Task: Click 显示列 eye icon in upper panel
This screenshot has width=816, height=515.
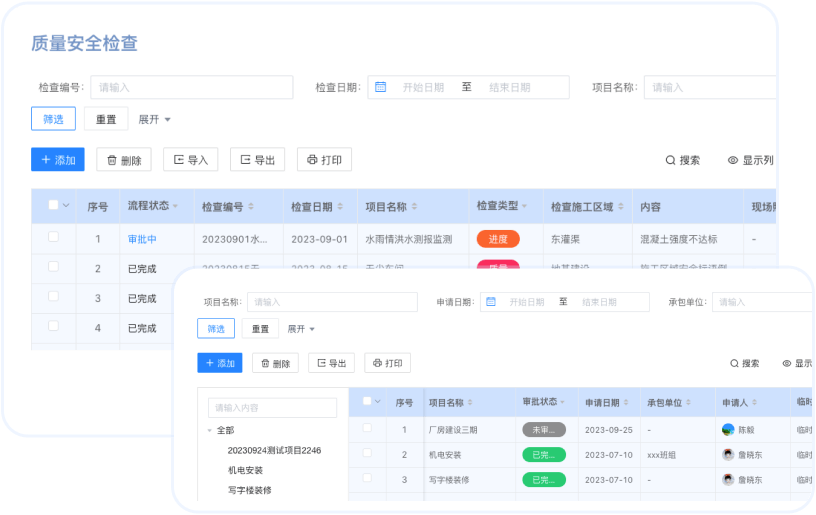Action: [x=733, y=160]
